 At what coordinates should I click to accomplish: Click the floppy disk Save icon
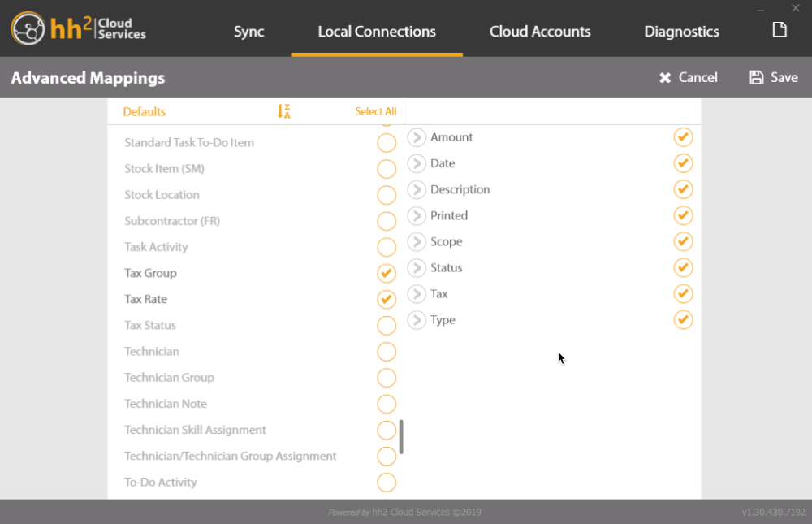point(757,77)
